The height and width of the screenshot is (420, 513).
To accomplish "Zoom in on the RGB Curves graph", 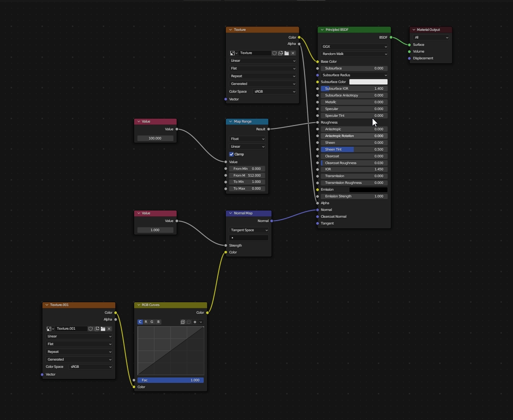I will click(x=183, y=322).
